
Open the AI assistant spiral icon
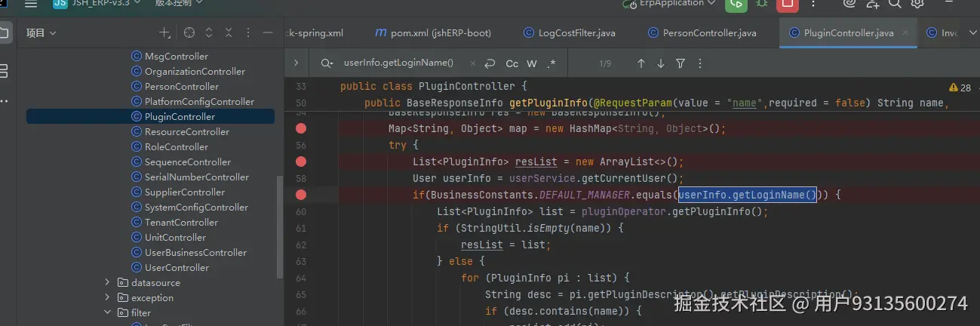pos(849,4)
